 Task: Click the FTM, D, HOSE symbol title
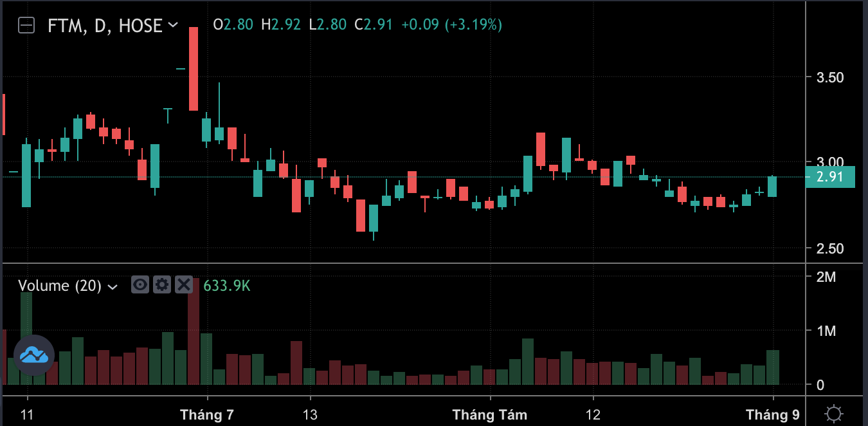click(x=105, y=26)
